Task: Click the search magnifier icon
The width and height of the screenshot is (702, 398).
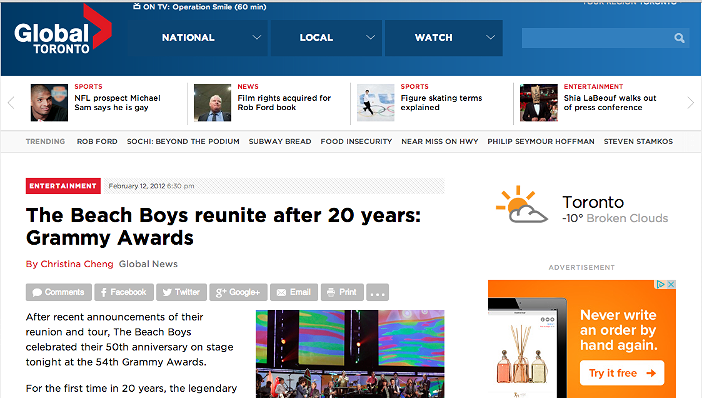Action: 679,39
